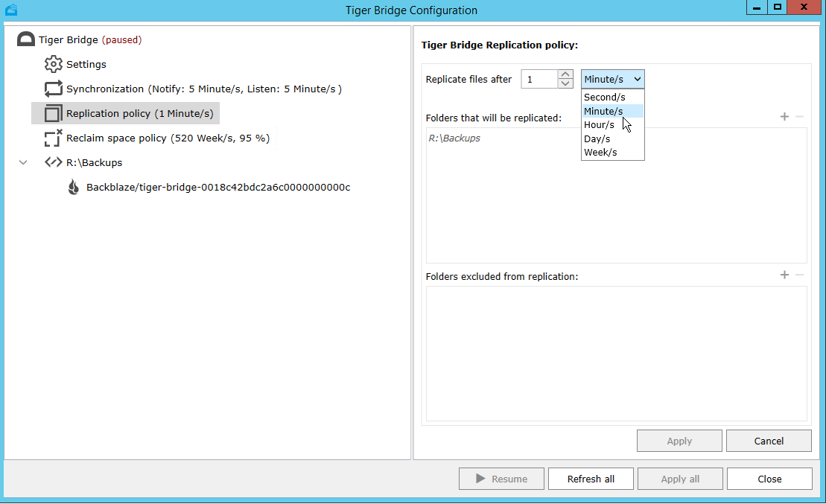Remove folder from replicated folders list
The height and width of the screenshot is (504, 826).
click(800, 117)
